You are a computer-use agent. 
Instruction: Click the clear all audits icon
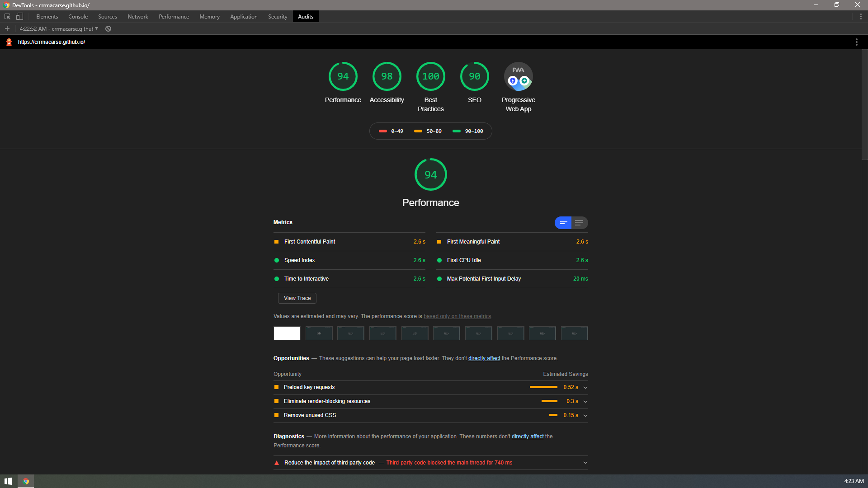click(108, 28)
